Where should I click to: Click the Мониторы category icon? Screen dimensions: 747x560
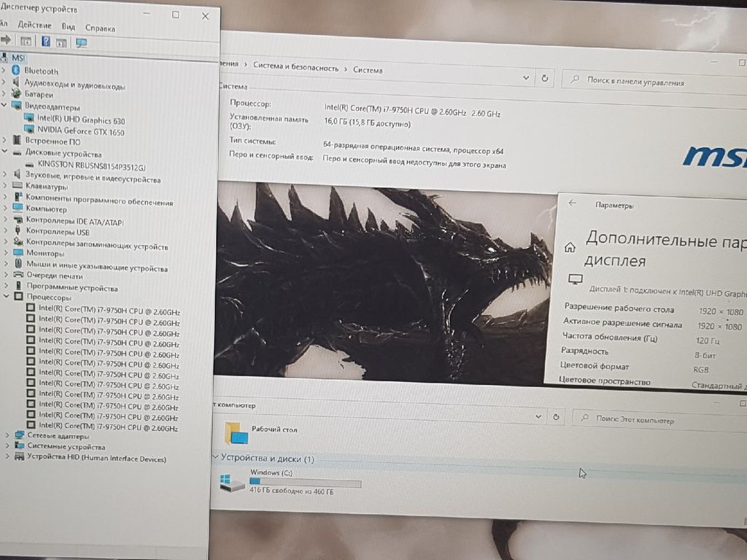point(18,252)
